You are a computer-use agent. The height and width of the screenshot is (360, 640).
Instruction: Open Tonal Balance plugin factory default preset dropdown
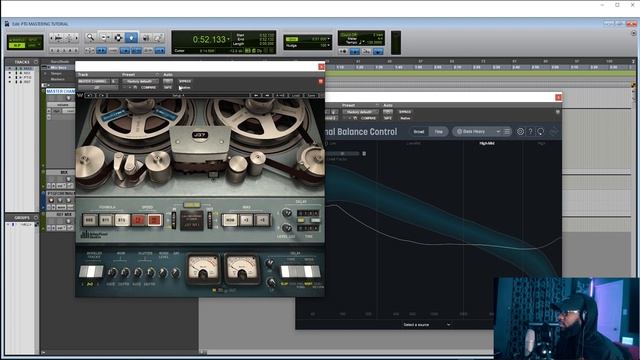(x=360, y=112)
